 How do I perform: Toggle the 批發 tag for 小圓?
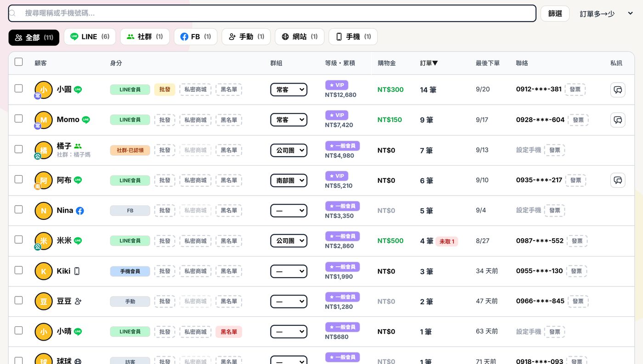(x=165, y=90)
